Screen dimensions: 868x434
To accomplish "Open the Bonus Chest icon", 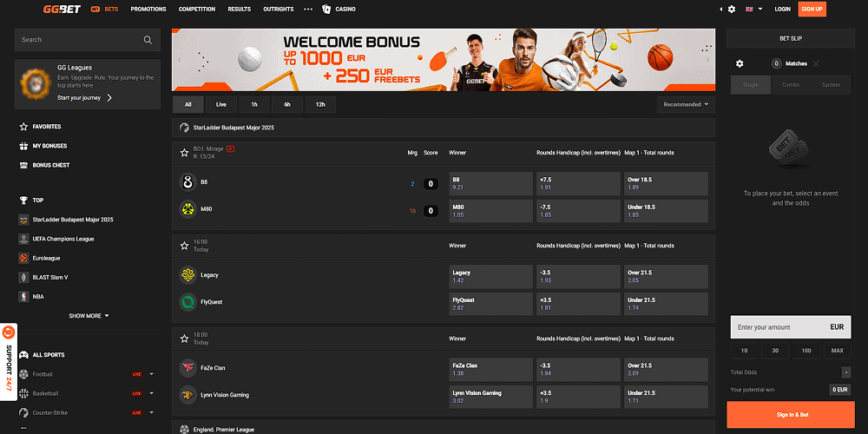I will [23, 165].
